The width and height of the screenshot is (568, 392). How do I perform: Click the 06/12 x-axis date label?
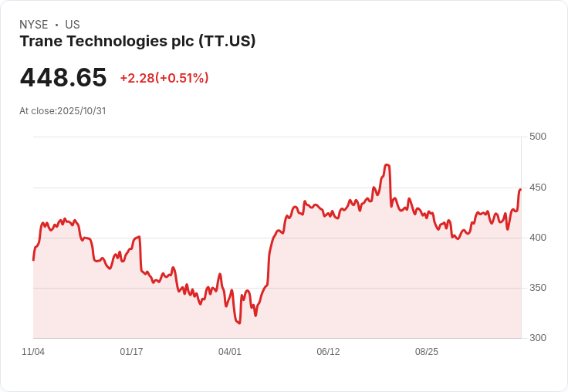(328, 352)
